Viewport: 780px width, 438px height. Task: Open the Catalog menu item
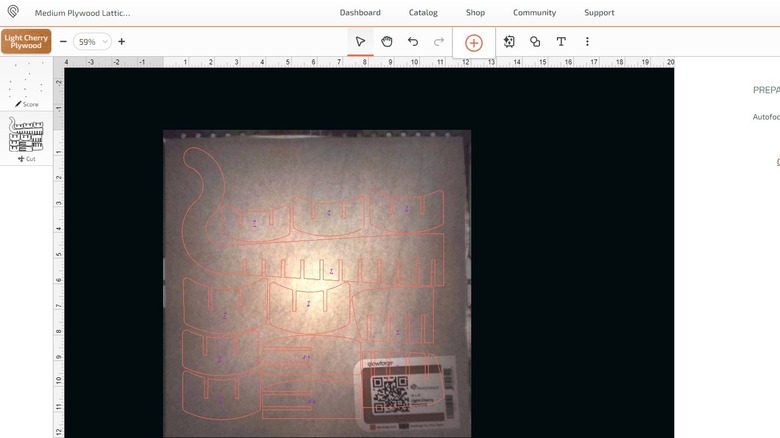tap(423, 13)
